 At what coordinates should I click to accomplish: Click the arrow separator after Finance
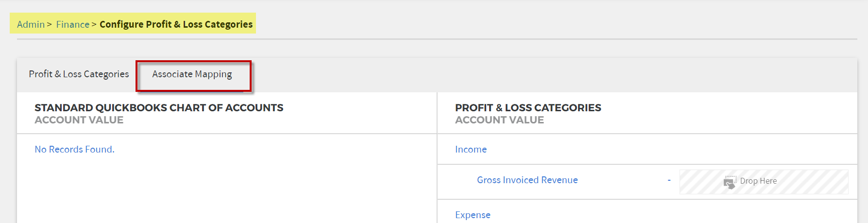tap(94, 24)
